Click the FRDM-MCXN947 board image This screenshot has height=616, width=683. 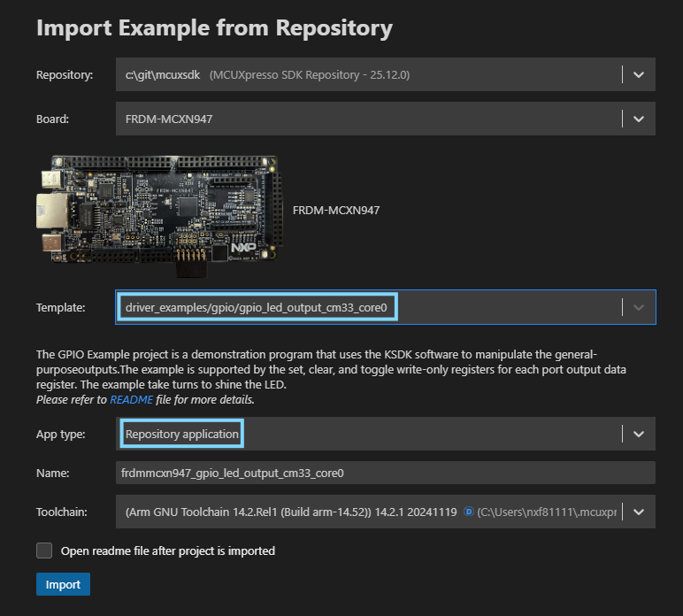(x=159, y=216)
